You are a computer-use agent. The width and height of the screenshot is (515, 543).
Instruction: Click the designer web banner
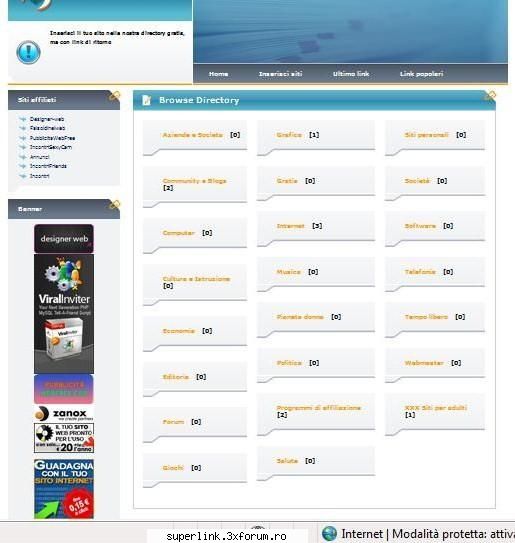point(64,239)
